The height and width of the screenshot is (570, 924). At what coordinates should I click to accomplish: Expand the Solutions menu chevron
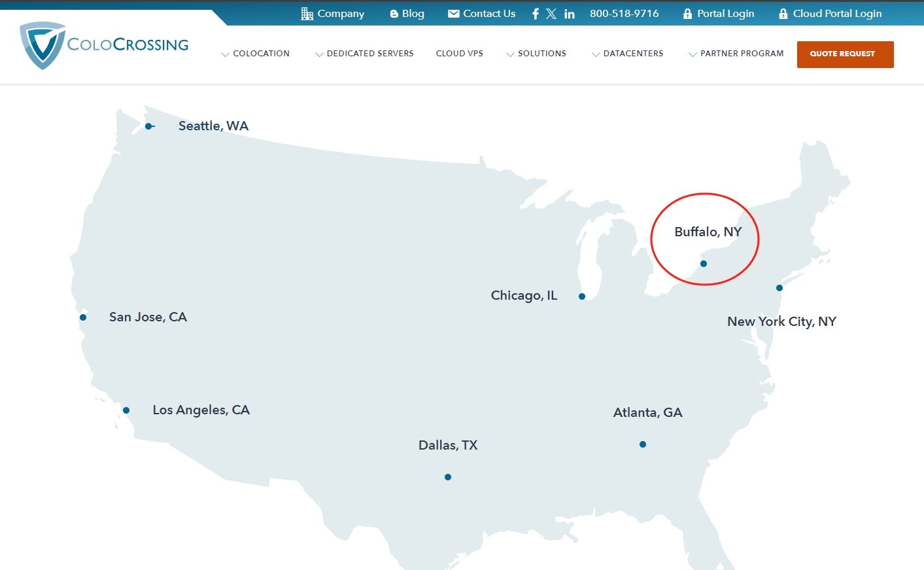(x=510, y=54)
